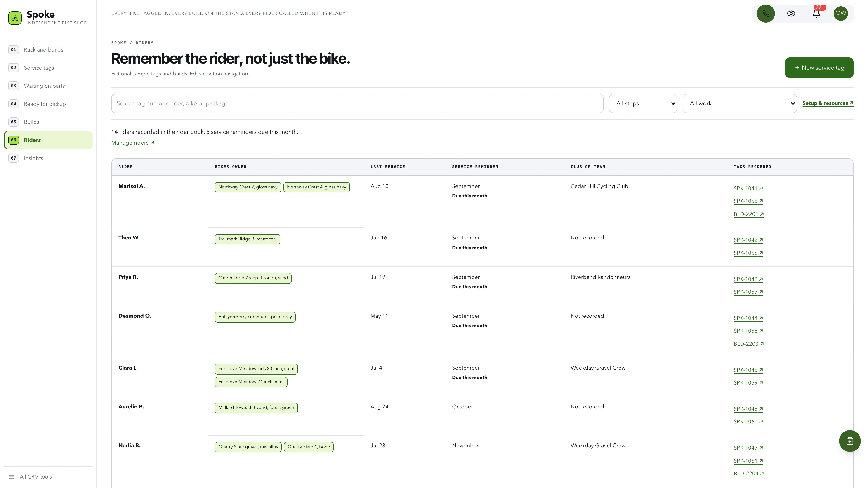This screenshot has height=488, width=868.
Task: Expand the All steps dropdown
Action: [x=643, y=103]
